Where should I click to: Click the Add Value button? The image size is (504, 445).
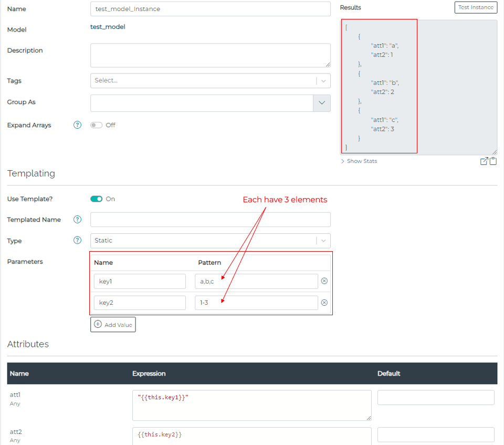pos(113,324)
